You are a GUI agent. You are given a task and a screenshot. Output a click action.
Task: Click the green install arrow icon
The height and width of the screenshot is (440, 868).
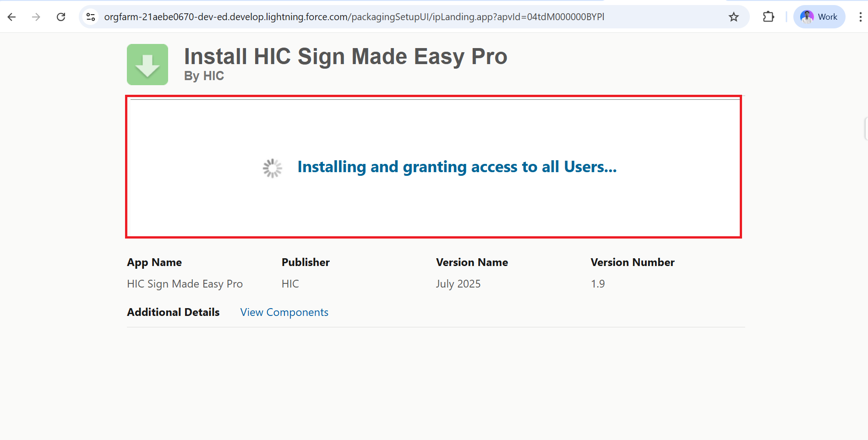click(147, 65)
